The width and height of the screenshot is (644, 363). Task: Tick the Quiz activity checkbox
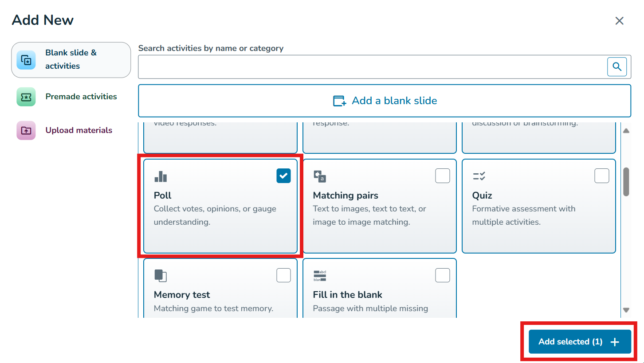601,176
